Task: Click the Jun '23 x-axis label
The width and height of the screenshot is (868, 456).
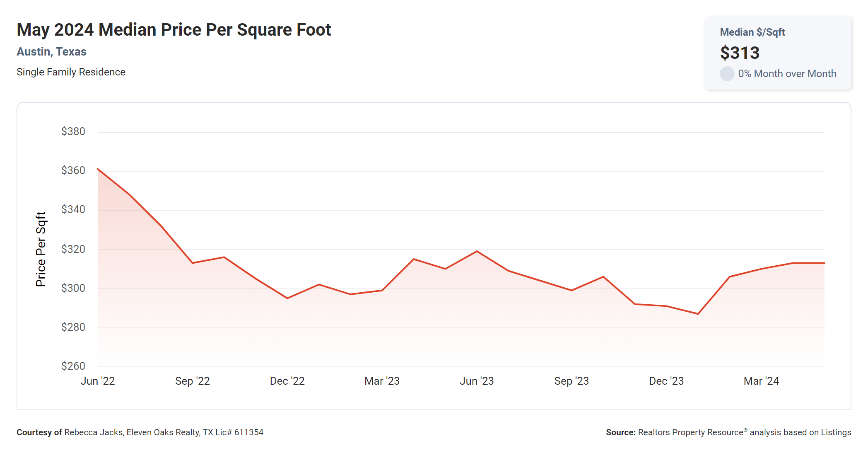Action: (x=477, y=381)
